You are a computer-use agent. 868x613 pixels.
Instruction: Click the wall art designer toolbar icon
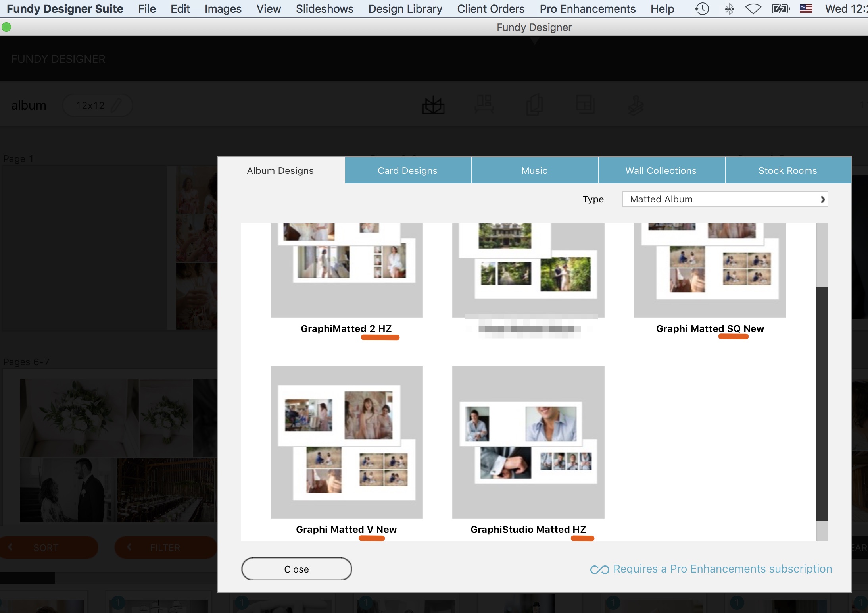[484, 105]
